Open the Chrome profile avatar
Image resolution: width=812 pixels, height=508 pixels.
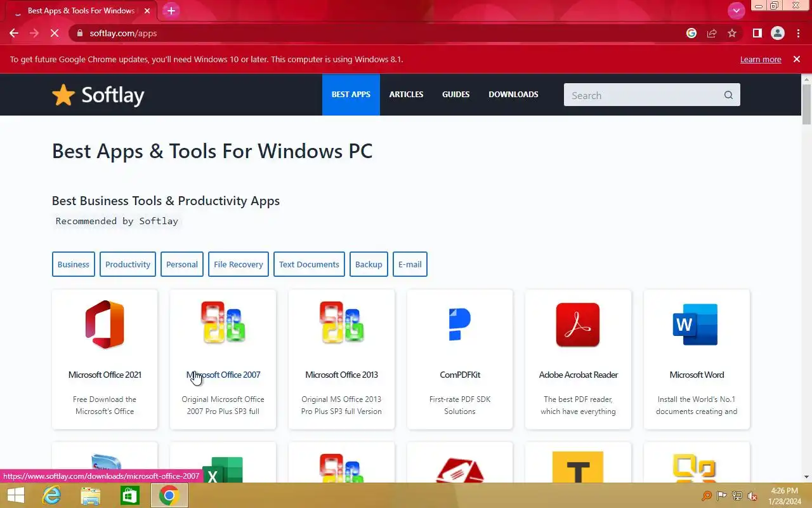(778, 34)
